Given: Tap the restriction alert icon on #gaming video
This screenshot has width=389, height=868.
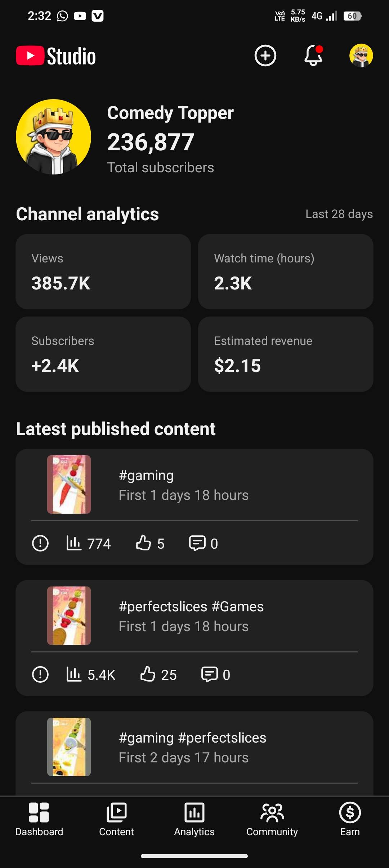Looking at the screenshot, I should [x=40, y=543].
